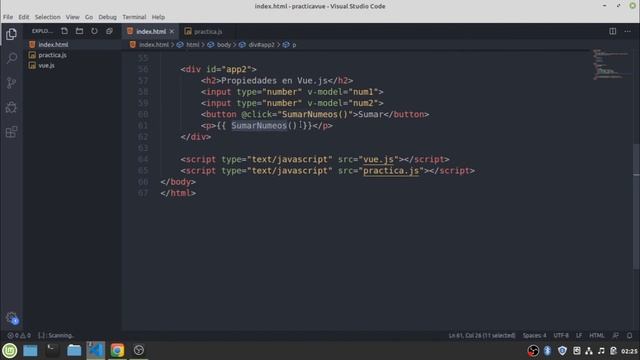Screen dimensions: 640x360
Task: Click the errors and warnings status indicator
Action: (19, 336)
